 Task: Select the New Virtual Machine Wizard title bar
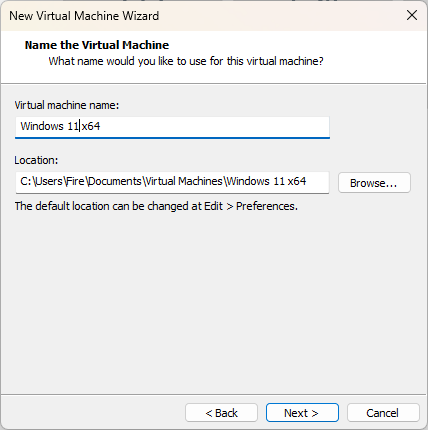tap(200, 15)
